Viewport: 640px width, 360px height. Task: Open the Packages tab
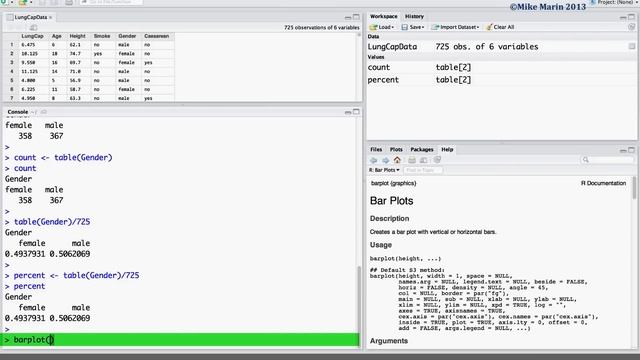pyautogui.click(x=422, y=149)
